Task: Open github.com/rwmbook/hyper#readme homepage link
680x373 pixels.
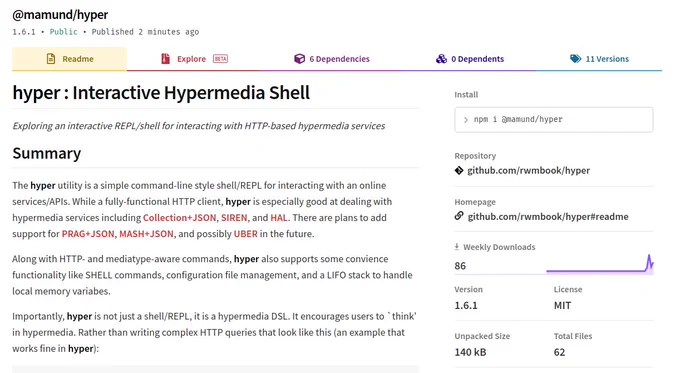Action: point(548,216)
